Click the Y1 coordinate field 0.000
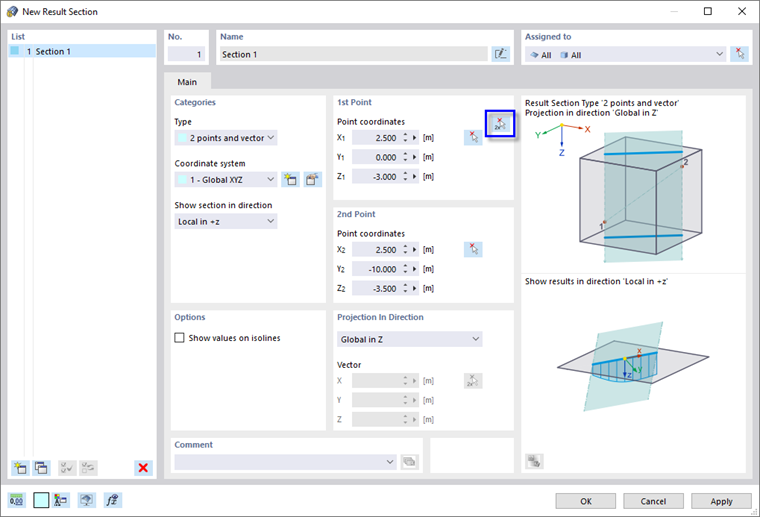The height and width of the screenshot is (517, 760). point(377,157)
